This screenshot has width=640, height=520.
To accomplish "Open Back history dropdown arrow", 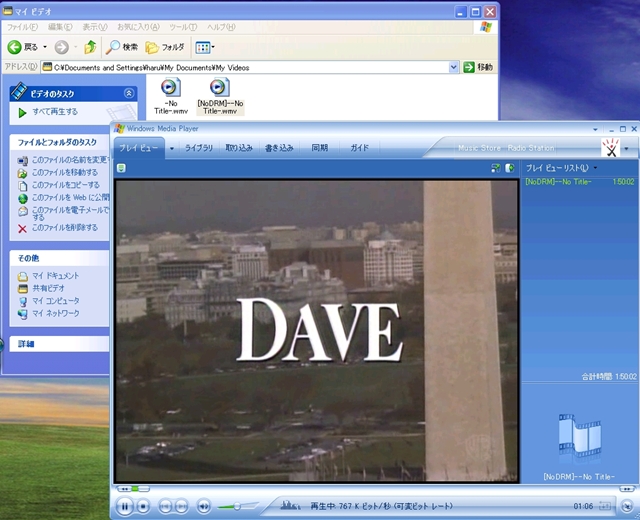I will click(45, 47).
